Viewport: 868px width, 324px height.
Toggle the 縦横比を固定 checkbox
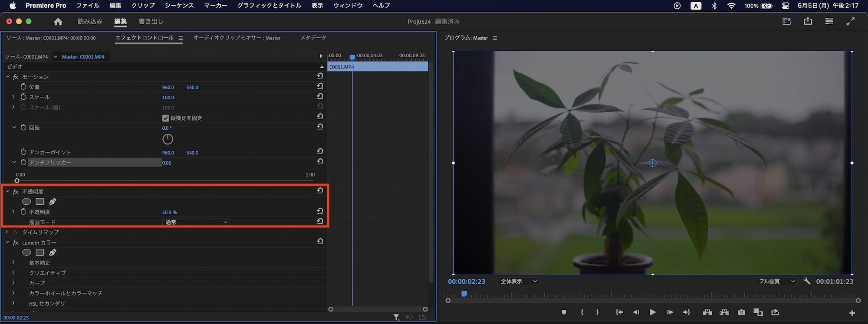(x=165, y=118)
